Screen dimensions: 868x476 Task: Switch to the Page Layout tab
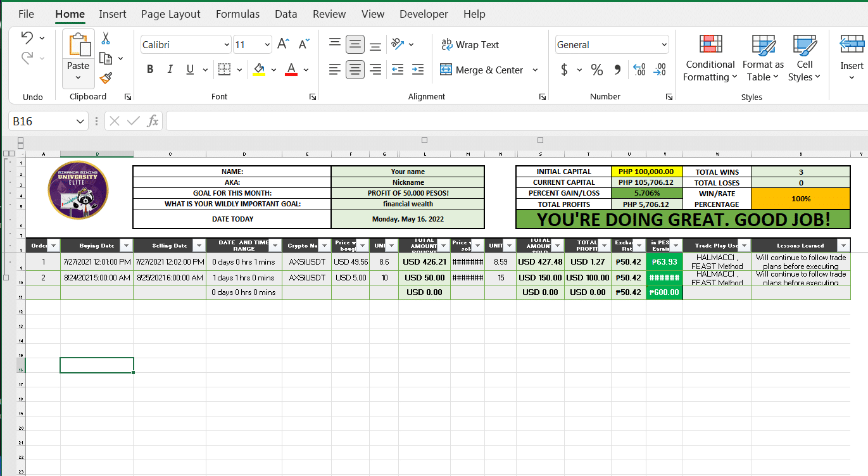coord(170,14)
